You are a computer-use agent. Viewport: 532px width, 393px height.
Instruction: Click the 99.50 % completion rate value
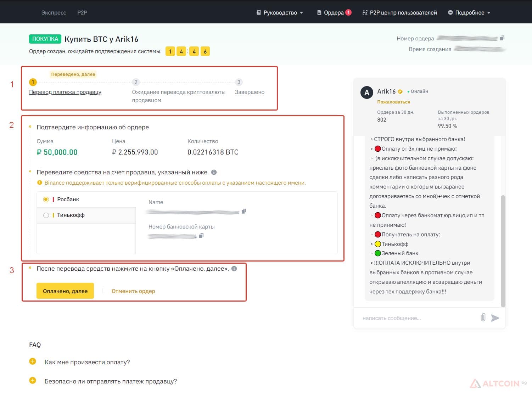pos(447,126)
